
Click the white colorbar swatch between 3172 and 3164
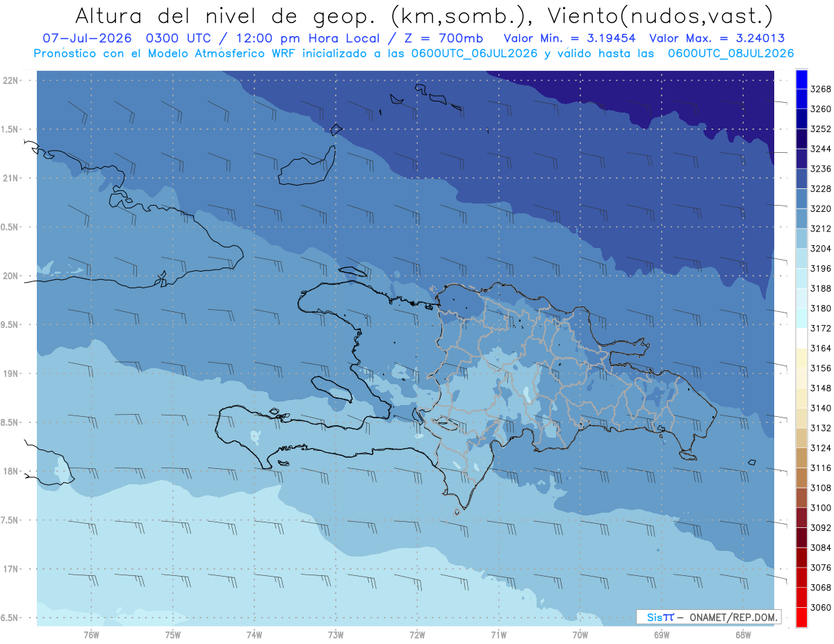coord(801,338)
